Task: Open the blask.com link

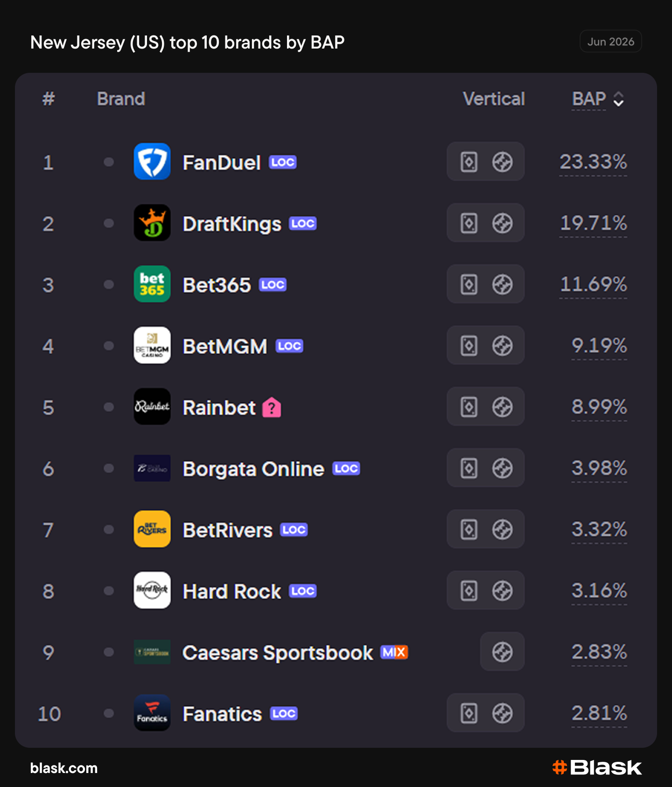Action: pyautogui.click(x=64, y=768)
